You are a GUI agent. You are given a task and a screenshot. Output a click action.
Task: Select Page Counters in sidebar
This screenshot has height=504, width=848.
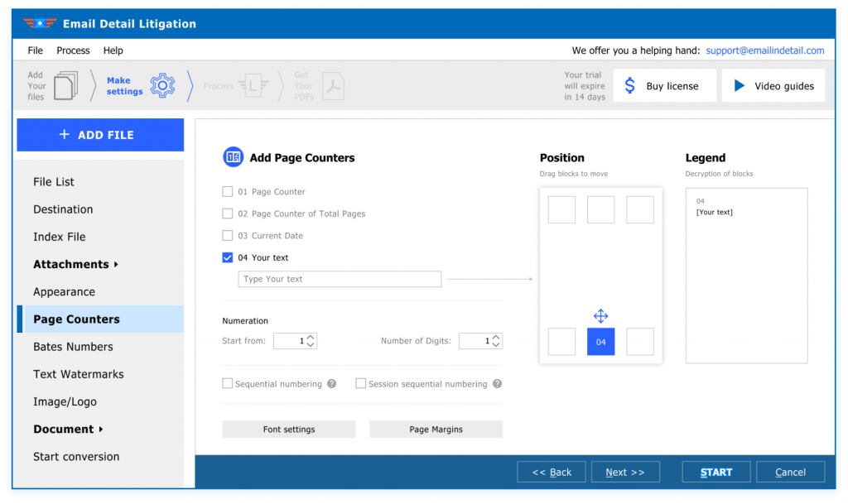coord(100,319)
